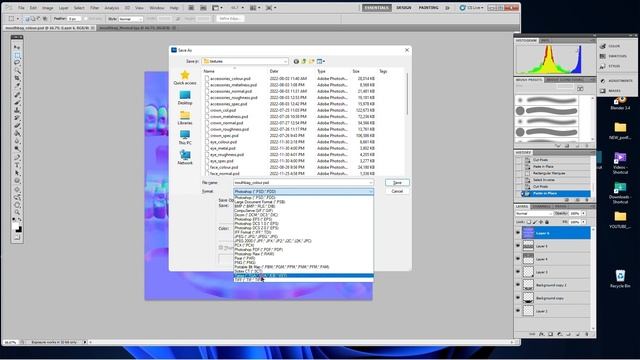The image size is (640, 360).
Task: Open the File name history dropdown arrow
Action: [371, 182]
